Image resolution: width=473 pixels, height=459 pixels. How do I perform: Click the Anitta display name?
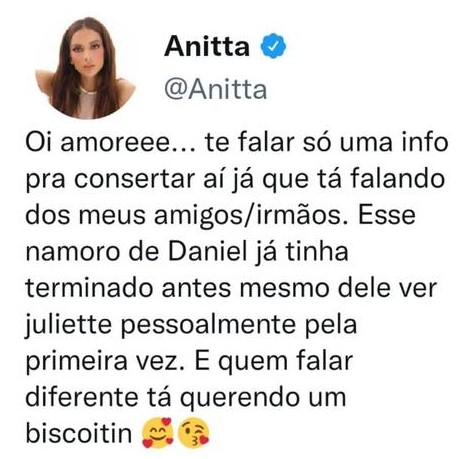point(207,46)
